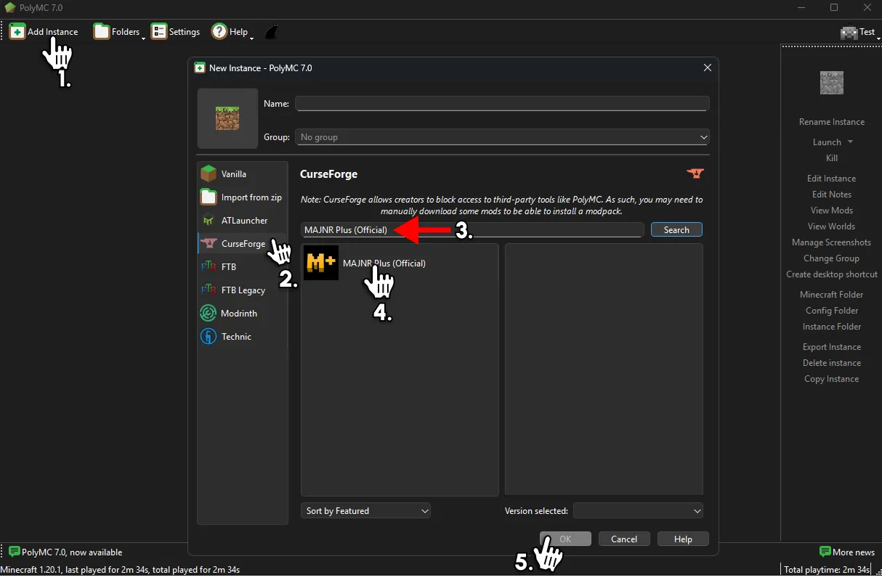882x588 pixels.
Task: Click the instance Name input field
Action: pos(502,104)
